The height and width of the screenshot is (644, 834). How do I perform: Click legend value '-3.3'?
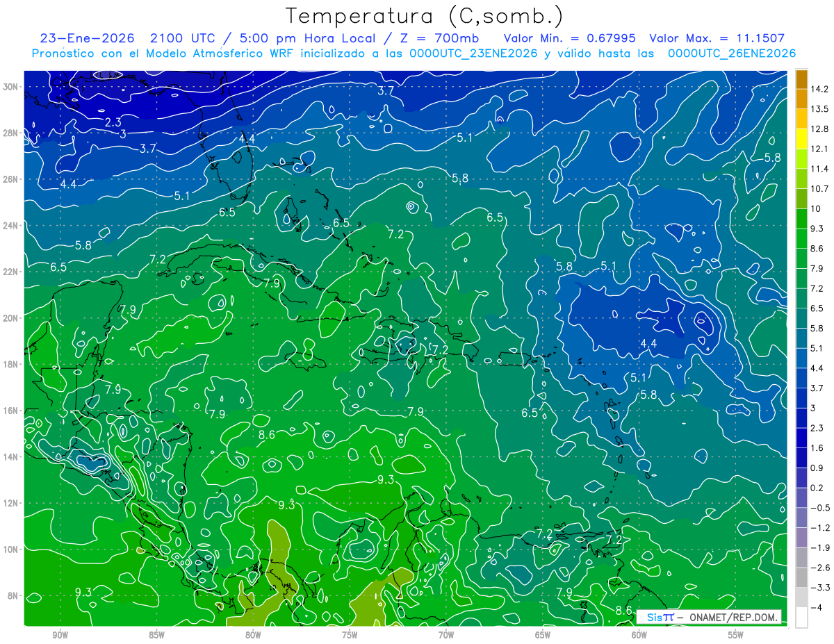click(x=820, y=588)
